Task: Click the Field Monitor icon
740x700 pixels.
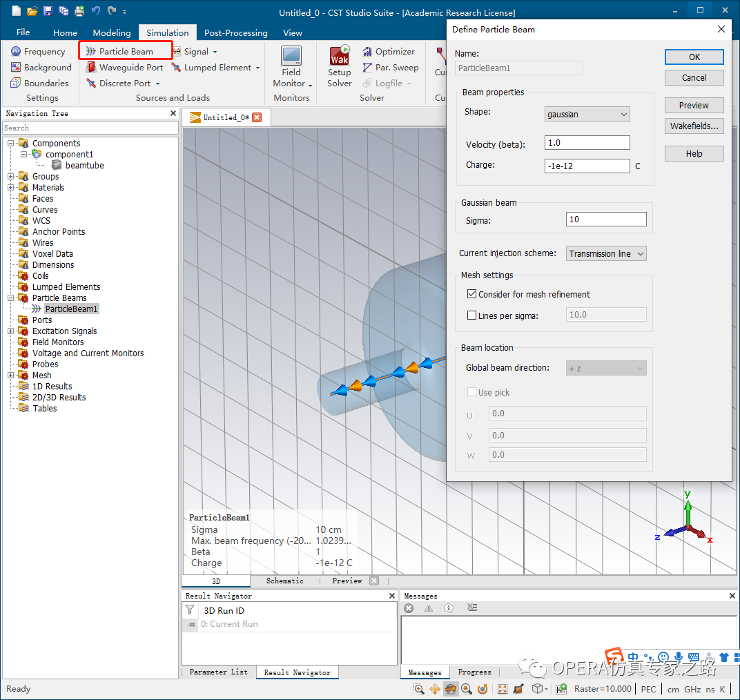Action: pos(291,56)
